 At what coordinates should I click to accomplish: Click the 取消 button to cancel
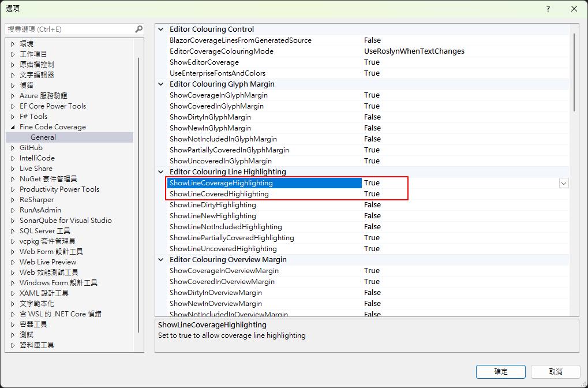[555, 371]
